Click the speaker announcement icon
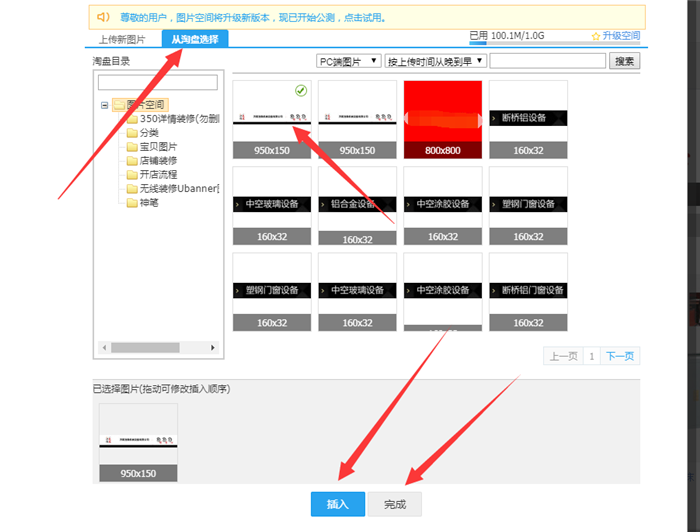The height and width of the screenshot is (532, 700). 102,18
